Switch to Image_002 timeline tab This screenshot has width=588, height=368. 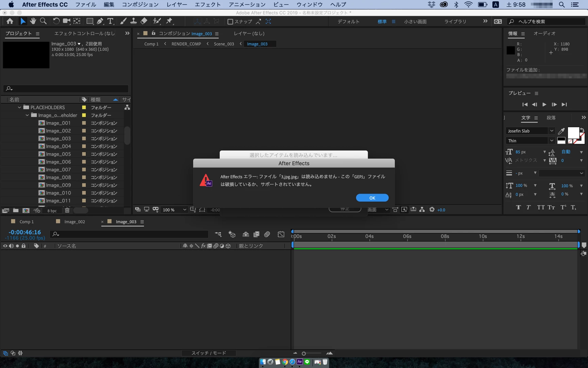pyautogui.click(x=75, y=222)
